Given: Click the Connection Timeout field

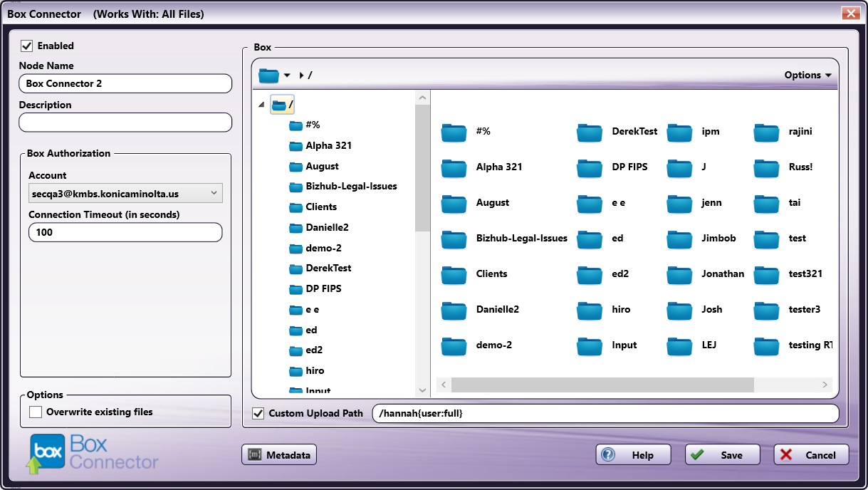Looking at the screenshot, I should pyautogui.click(x=125, y=232).
